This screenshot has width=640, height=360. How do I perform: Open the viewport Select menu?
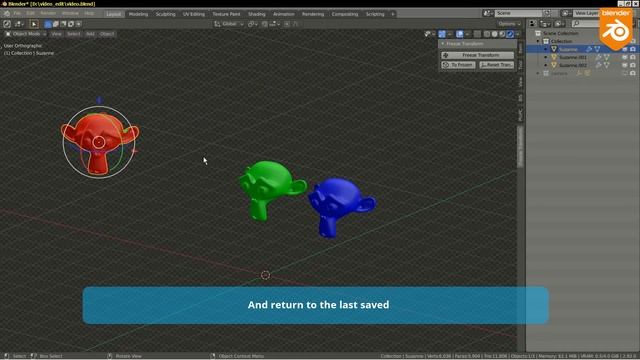(x=73, y=34)
